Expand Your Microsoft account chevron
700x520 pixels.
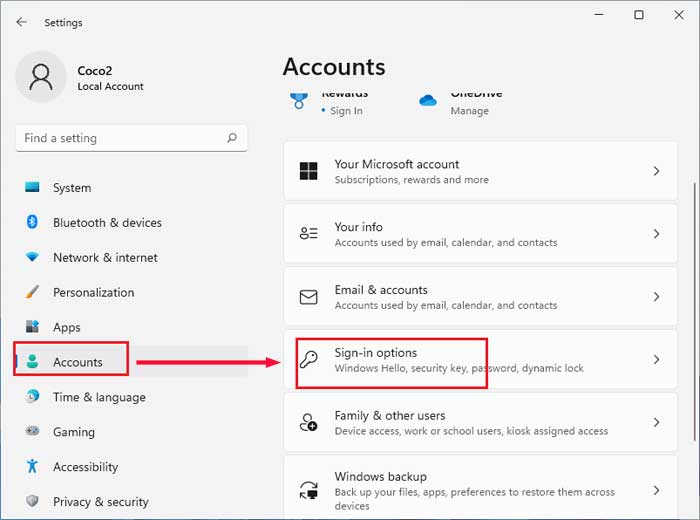click(656, 171)
